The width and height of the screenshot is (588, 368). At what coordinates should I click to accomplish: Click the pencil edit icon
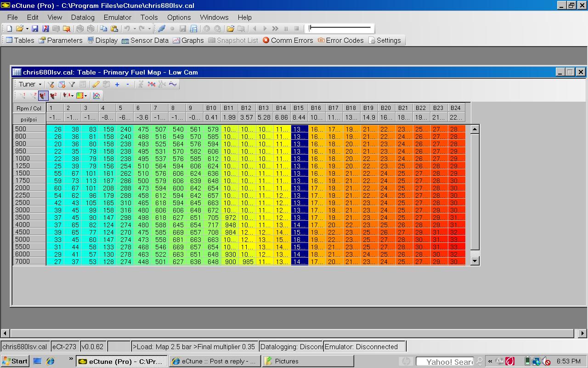click(96, 84)
